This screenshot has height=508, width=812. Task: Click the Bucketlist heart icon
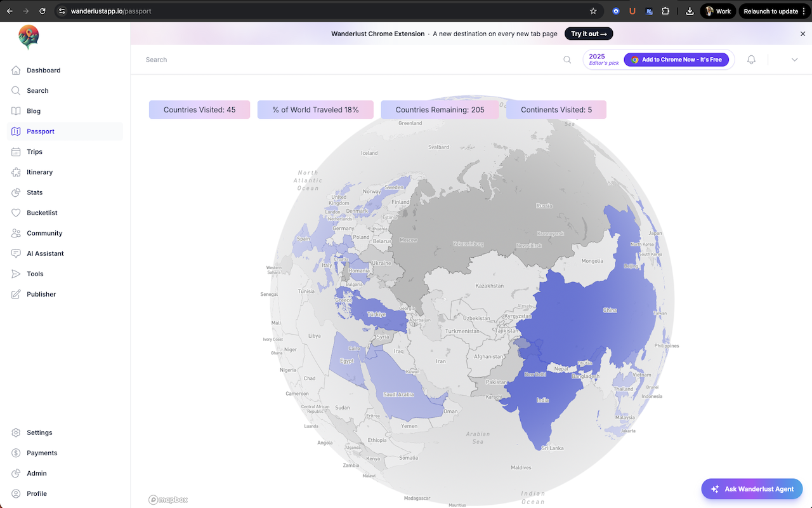click(16, 213)
